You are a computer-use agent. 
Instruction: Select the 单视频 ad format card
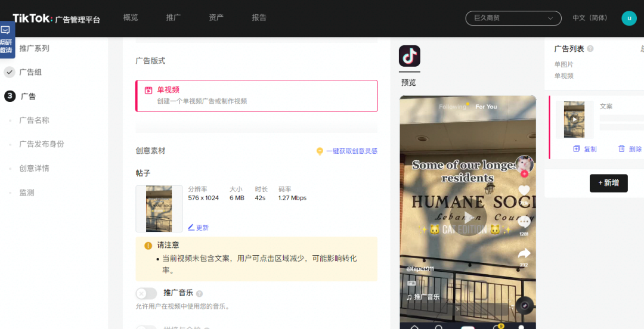pyautogui.click(x=256, y=96)
